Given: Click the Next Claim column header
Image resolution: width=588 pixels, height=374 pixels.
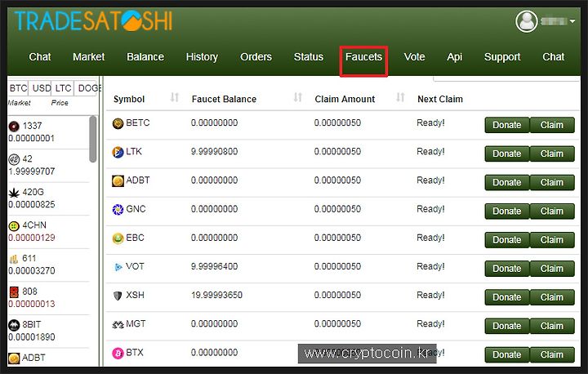Looking at the screenshot, I should [440, 99].
